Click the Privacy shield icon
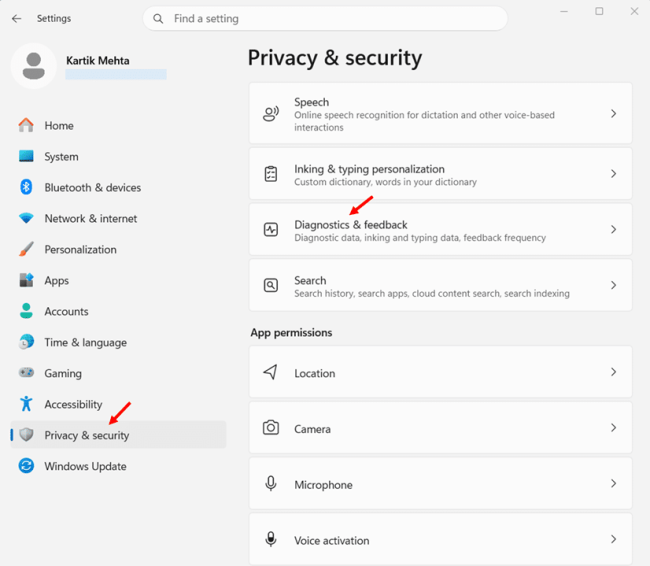 click(26, 435)
